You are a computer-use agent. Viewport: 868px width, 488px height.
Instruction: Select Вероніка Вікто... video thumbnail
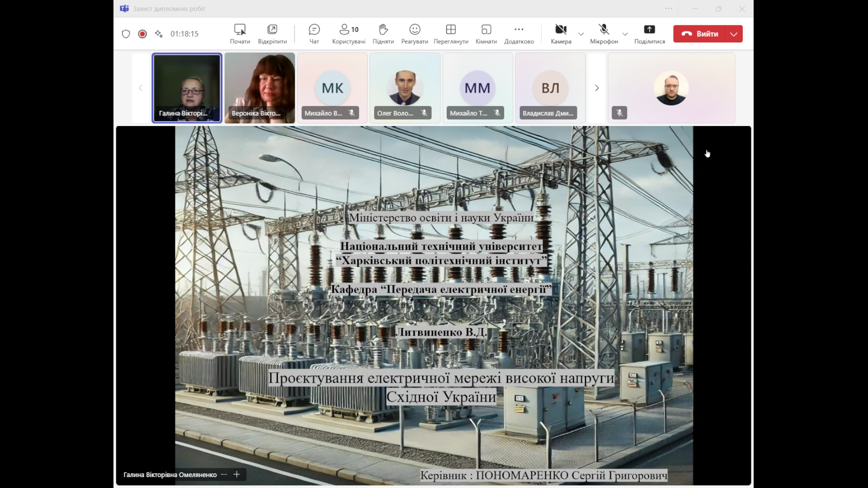point(259,87)
